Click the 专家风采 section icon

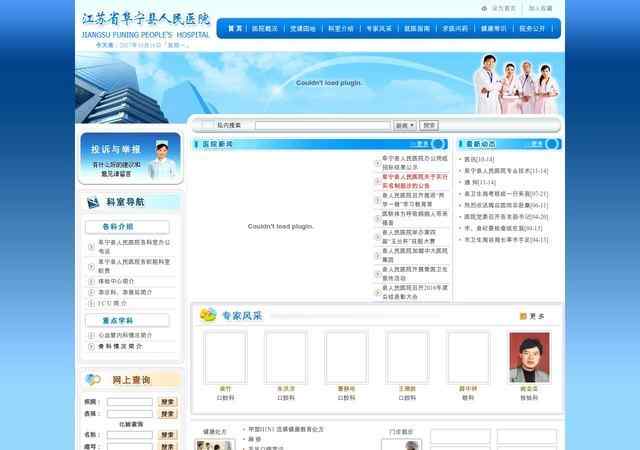[x=208, y=315]
